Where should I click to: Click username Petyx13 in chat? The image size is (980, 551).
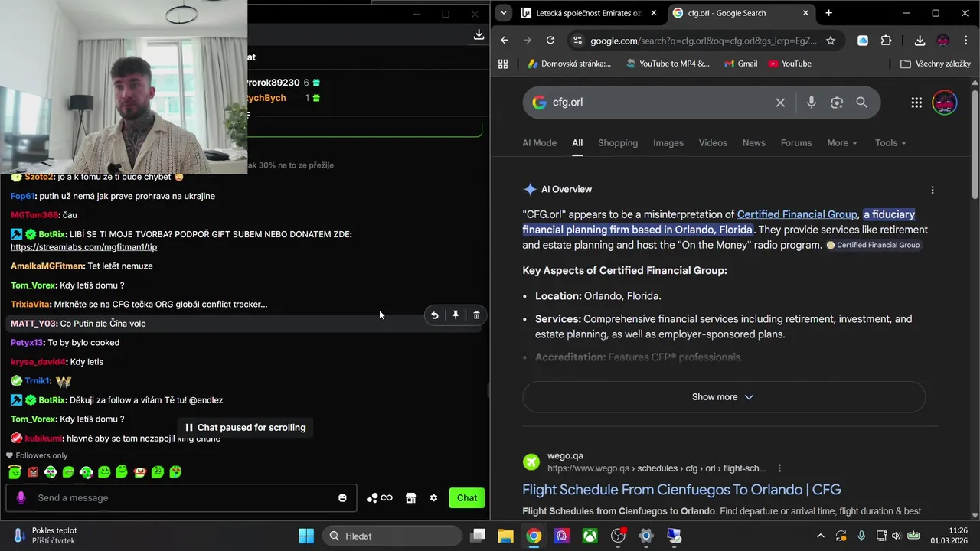pos(27,343)
